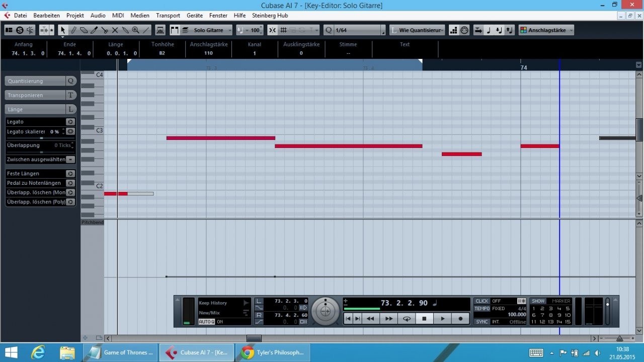Select the Glue tool

(125, 30)
